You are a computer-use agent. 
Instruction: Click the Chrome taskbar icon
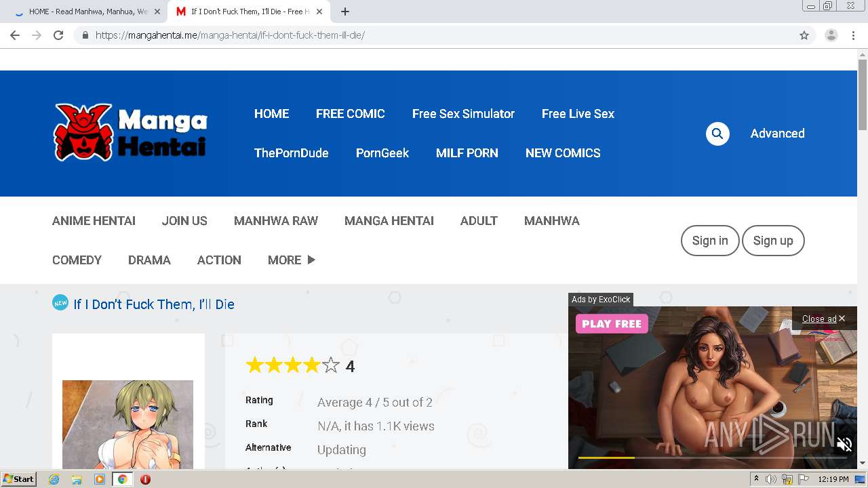click(123, 479)
